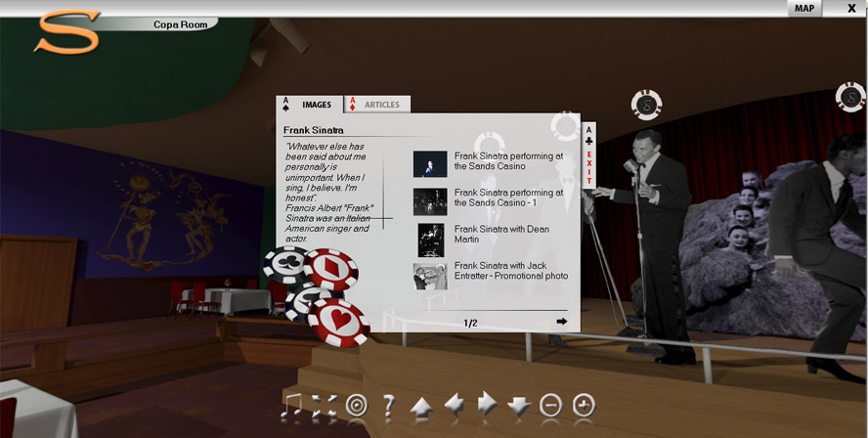The image size is (868, 438).
Task: Click the Sands chip hotspot near the top-right edge
Action: coord(850,97)
